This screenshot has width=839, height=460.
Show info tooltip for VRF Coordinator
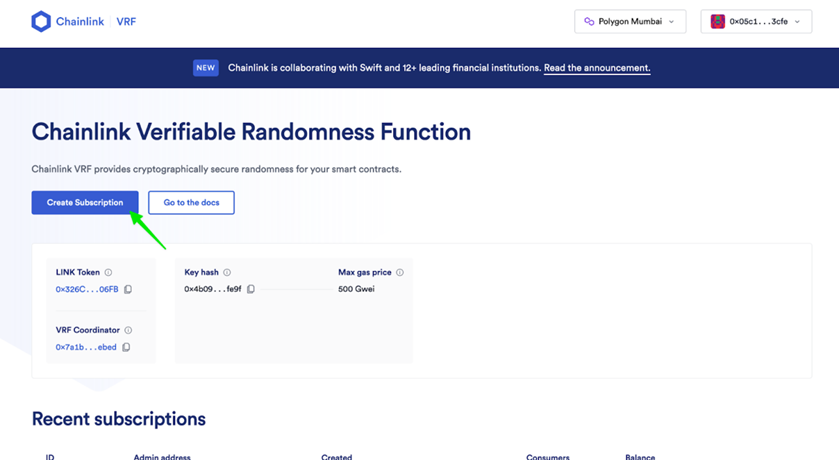coord(128,330)
